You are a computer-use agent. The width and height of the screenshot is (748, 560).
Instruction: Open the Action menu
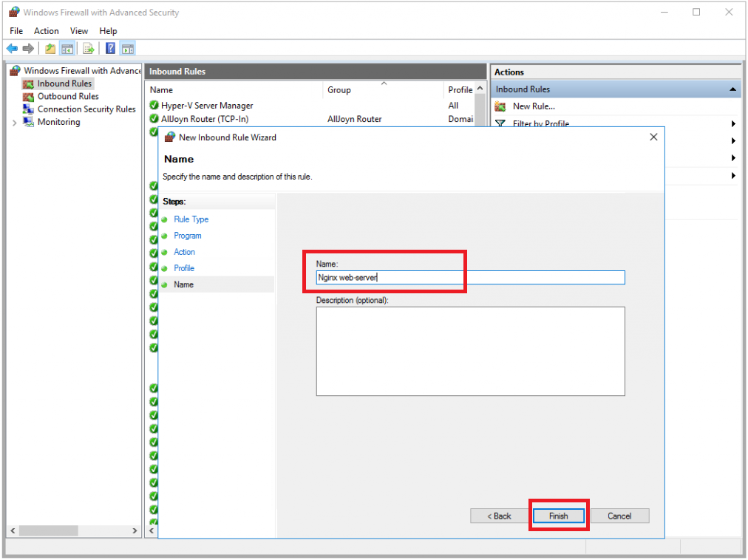(47, 31)
